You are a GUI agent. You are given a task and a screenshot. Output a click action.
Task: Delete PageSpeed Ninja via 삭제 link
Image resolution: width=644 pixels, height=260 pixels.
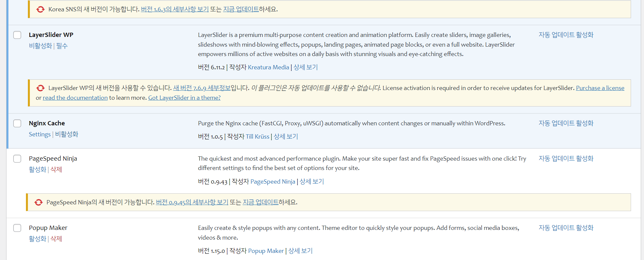56,169
